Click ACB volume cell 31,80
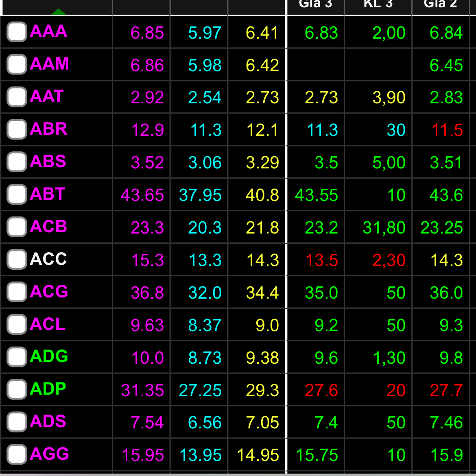 click(384, 228)
